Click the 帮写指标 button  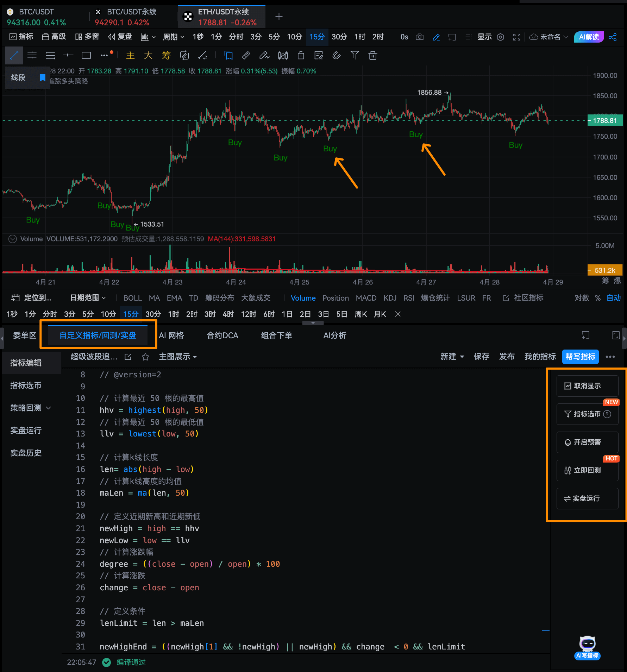pos(580,357)
